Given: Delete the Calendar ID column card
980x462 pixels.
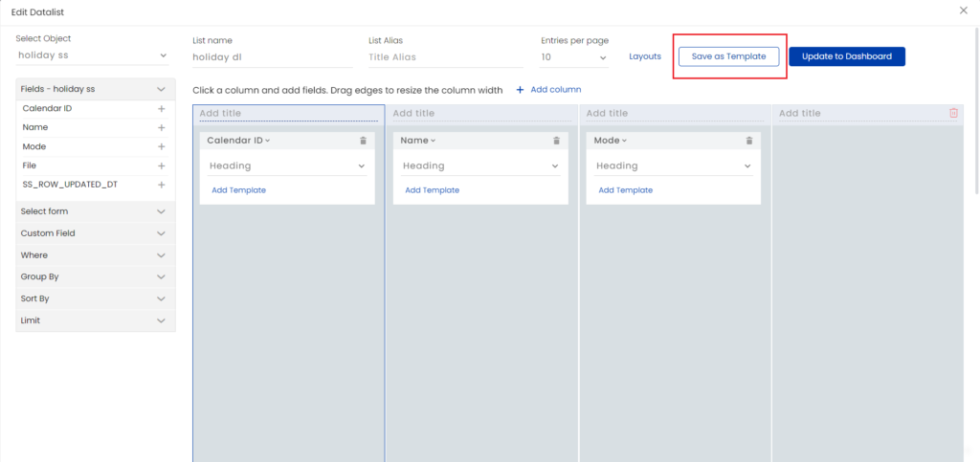Looking at the screenshot, I should (x=363, y=141).
